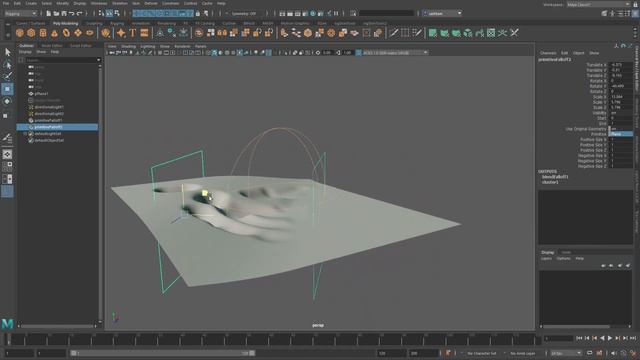The height and width of the screenshot is (360, 640).
Task: Toggle the Outliner panel button in the toolbox
Action: (x=7, y=191)
